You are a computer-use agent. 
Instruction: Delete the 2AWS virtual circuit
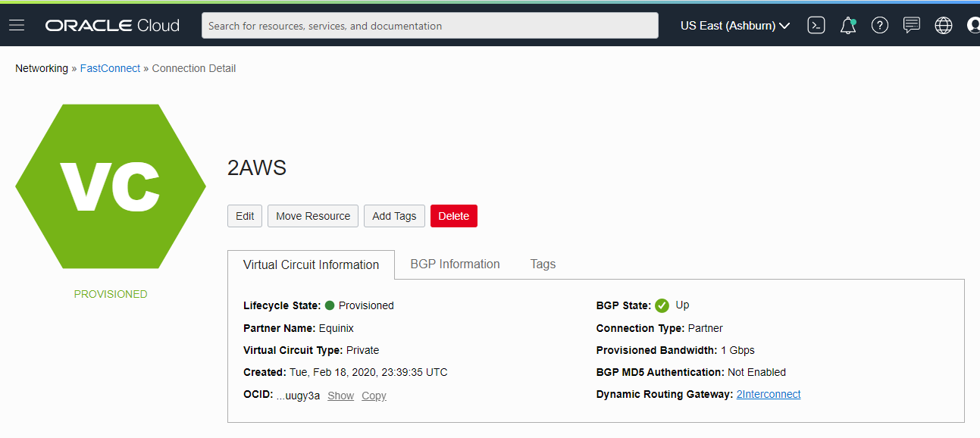(453, 216)
